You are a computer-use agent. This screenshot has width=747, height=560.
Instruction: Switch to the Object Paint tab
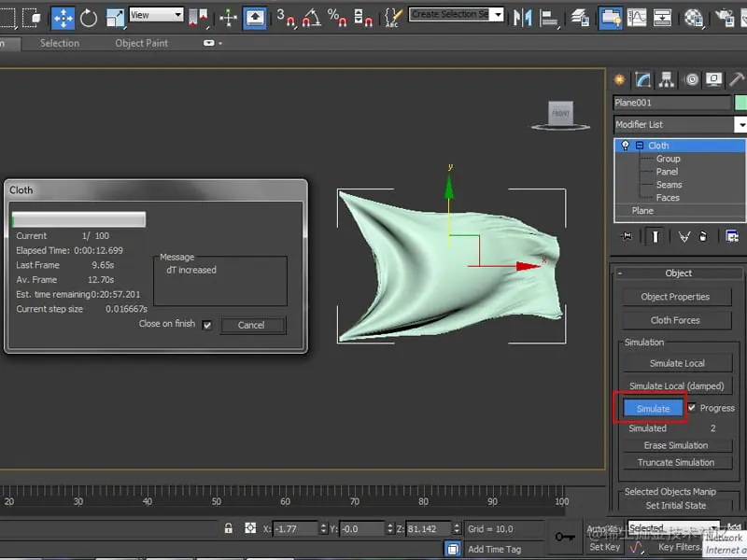[x=142, y=43]
